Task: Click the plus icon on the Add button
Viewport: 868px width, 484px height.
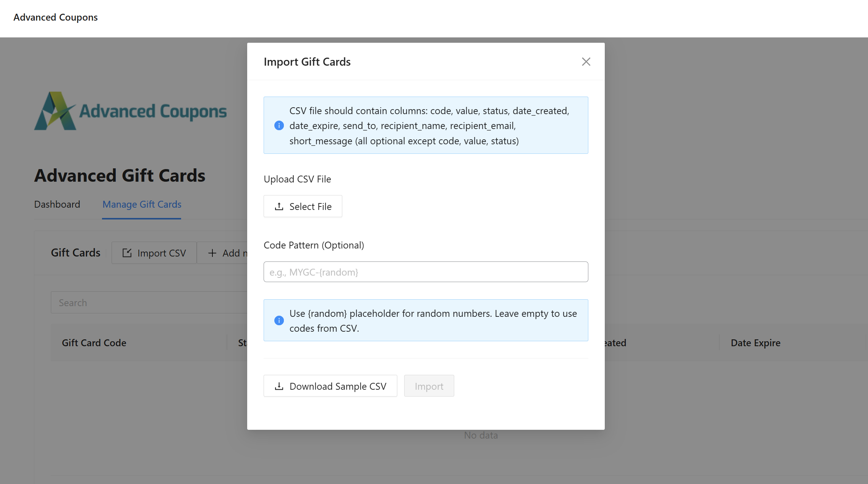Action: click(x=212, y=253)
